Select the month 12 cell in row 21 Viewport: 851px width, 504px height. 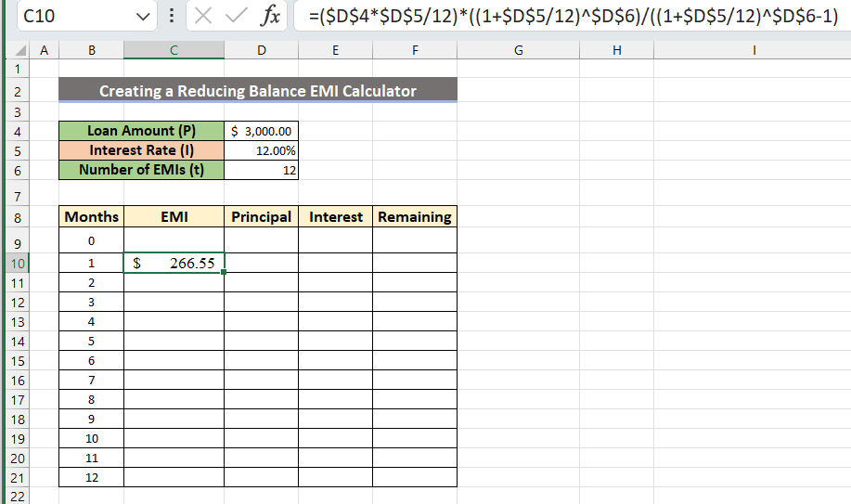[91, 478]
